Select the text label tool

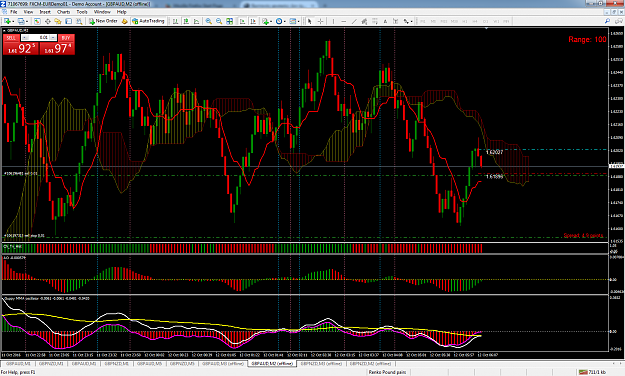tap(395, 21)
